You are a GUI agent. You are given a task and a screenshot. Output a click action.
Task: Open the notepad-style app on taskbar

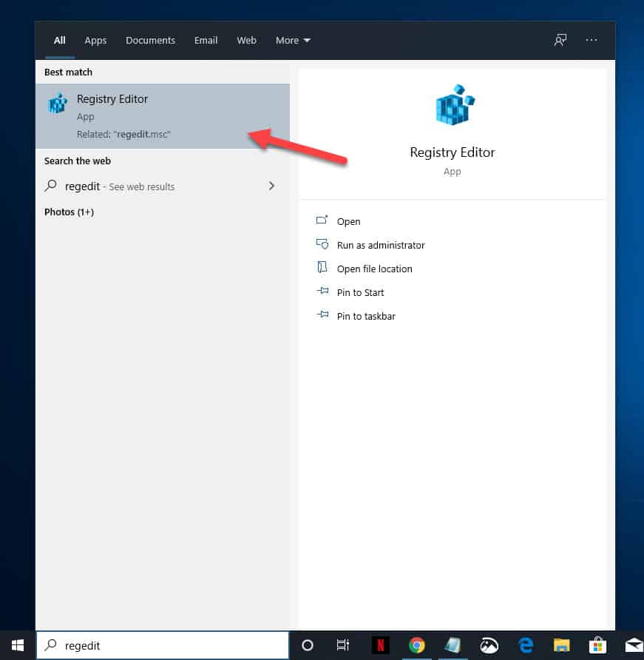point(453,645)
